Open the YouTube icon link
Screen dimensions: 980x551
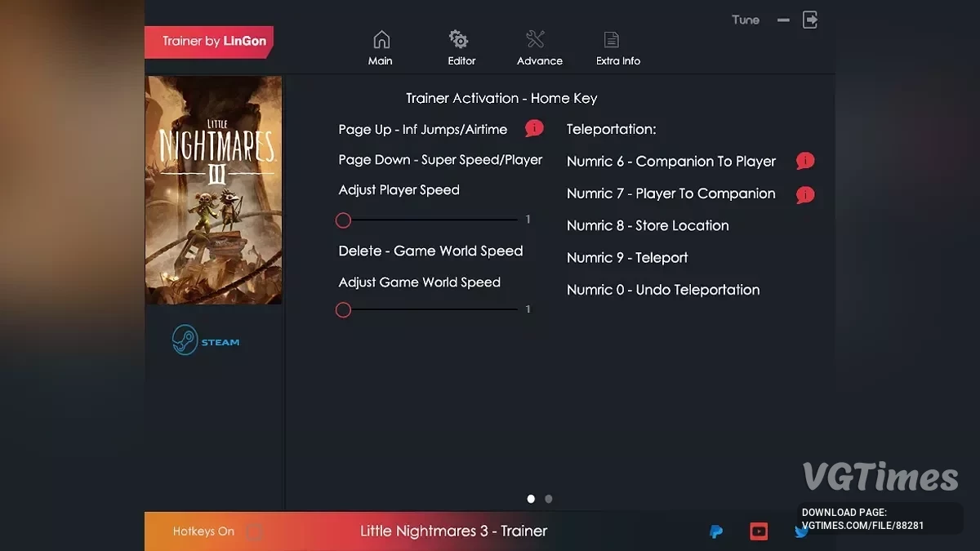pyautogui.click(x=759, y=531)
